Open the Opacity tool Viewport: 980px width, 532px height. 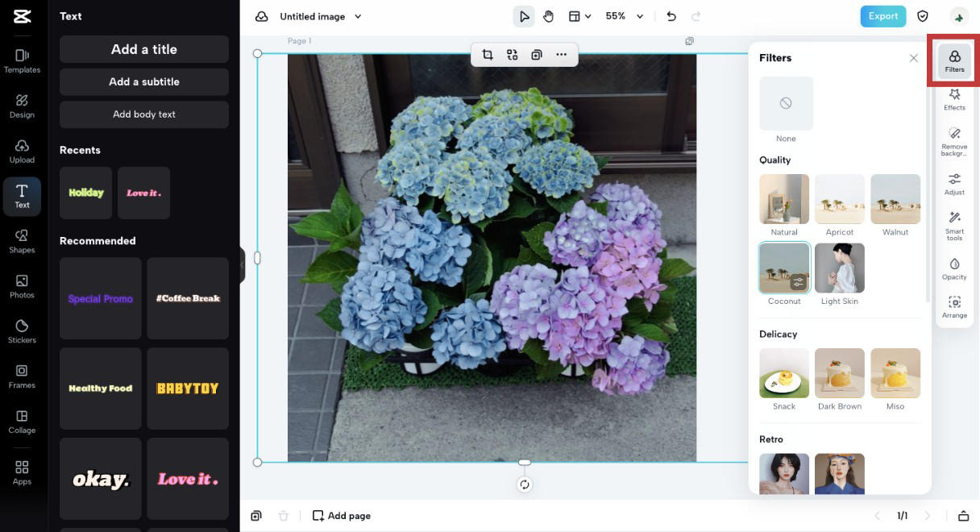(x=954, y=268)
